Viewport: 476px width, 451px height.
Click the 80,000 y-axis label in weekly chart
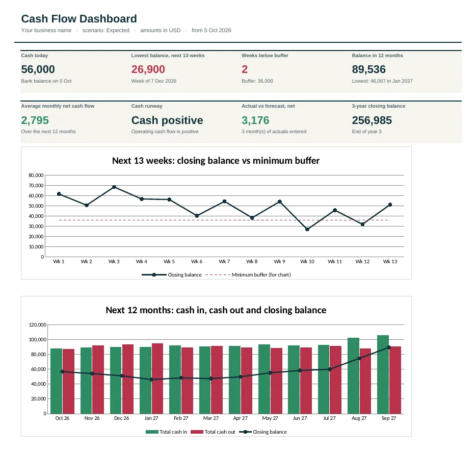(x=36, y=176)
